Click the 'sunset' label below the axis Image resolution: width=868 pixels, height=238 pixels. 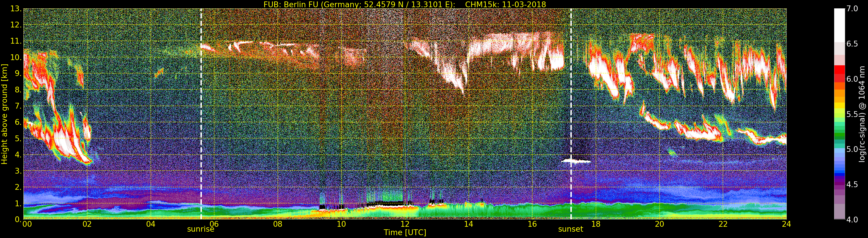(570, 229)
